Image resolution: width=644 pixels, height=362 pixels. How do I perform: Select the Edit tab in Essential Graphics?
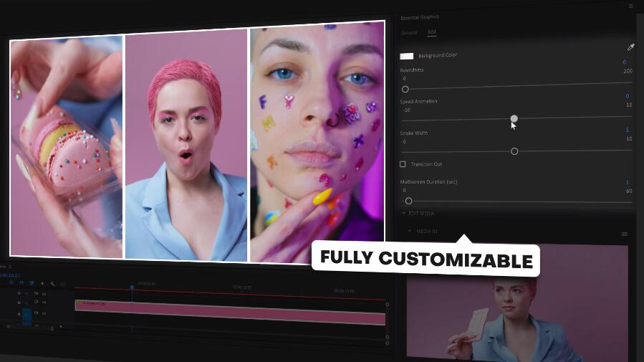pos(432,32)
